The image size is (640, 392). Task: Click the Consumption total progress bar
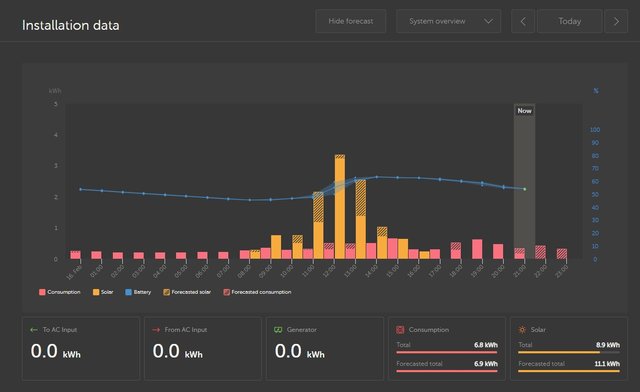point(447,352)
